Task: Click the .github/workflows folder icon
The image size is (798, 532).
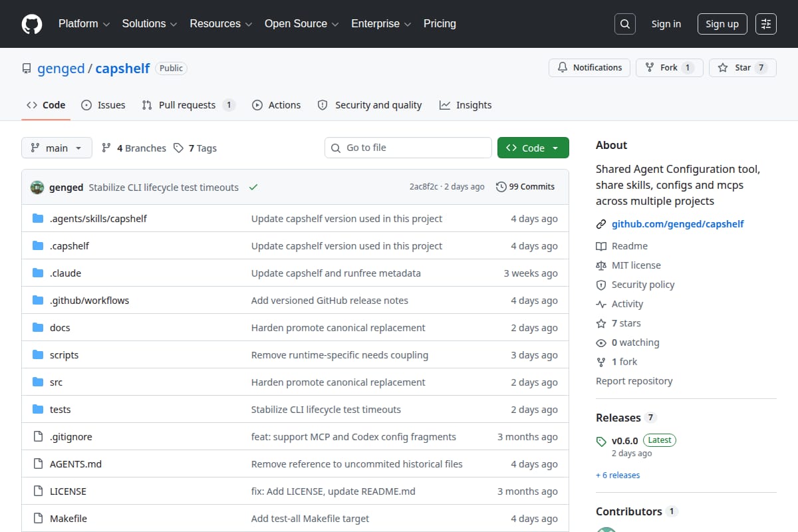Action: (x=38, y=300)
